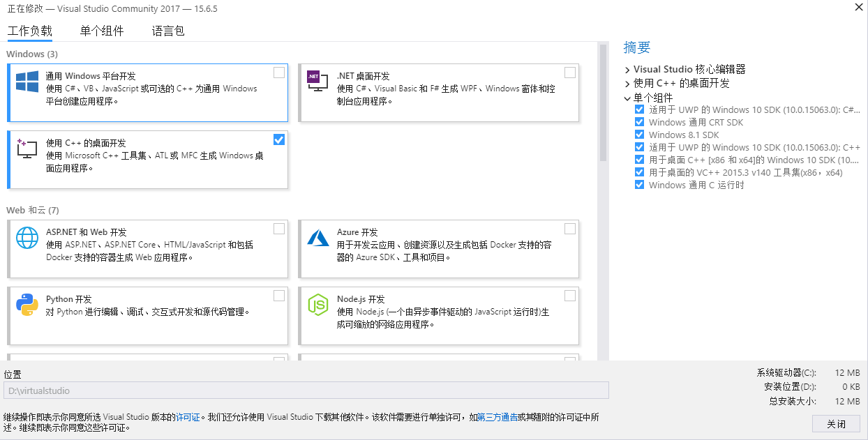Click the Web 和云 (7) section header
This screenshot has width=868, height=440.
pos(33,210)
